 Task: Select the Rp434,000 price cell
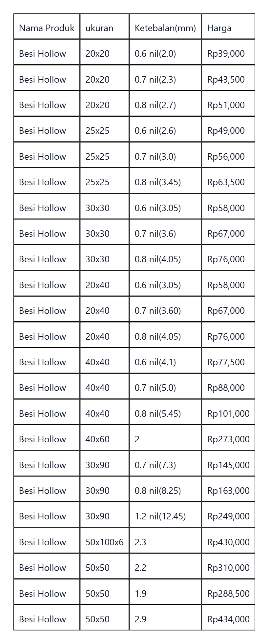(x=228, y=618)
